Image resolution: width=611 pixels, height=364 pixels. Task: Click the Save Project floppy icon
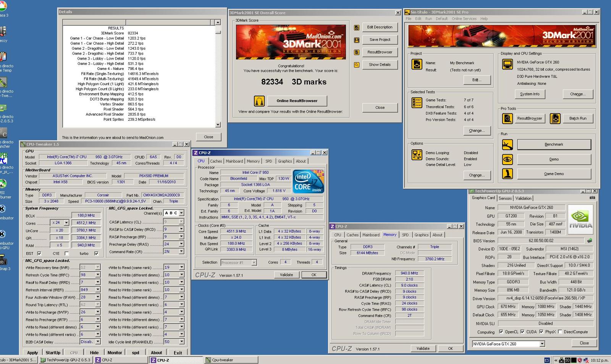357,40
